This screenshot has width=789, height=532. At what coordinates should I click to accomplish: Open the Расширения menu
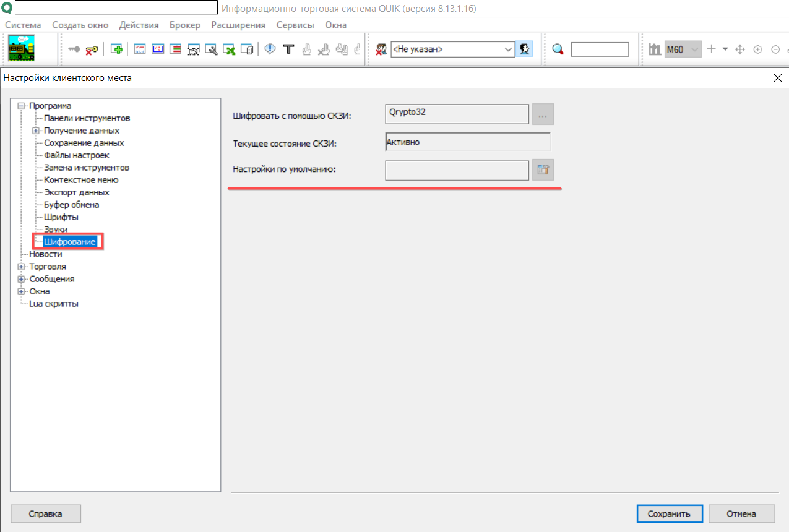tap(238, 25)
